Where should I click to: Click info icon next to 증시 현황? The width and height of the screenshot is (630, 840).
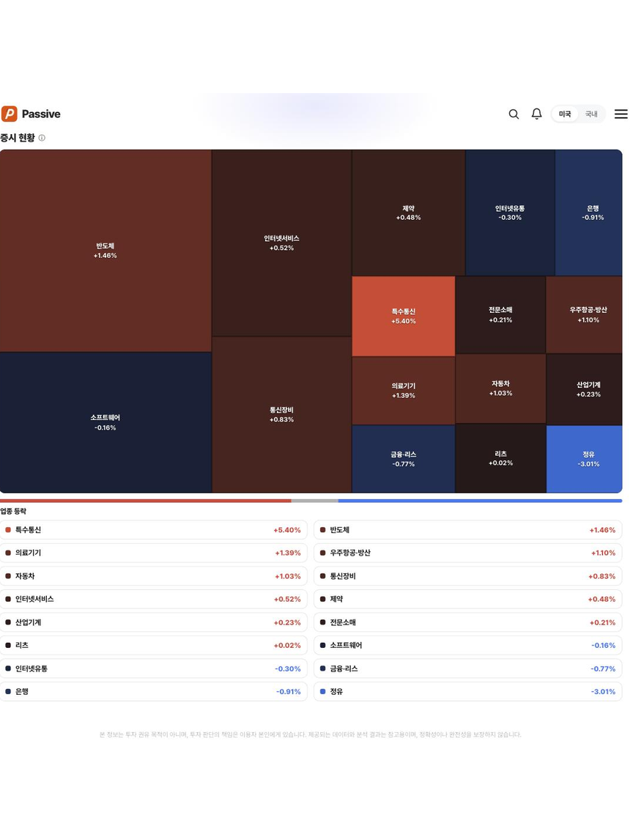pos(42,138)
